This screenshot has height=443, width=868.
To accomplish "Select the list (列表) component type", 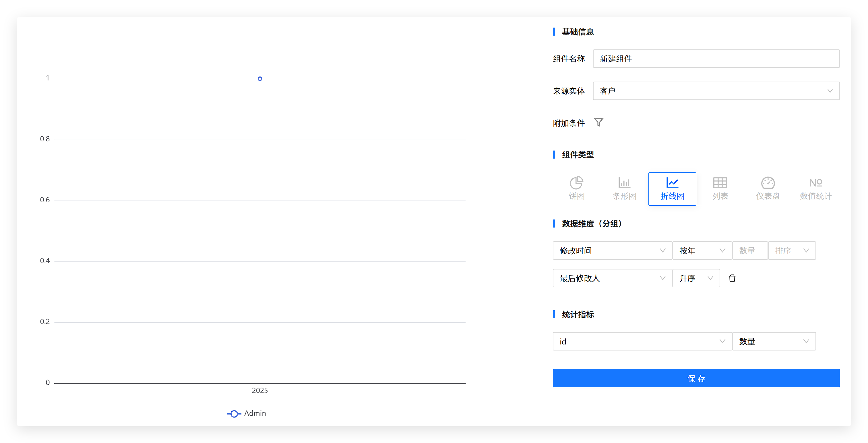I will pyautogui.click(x=720, y=188).
